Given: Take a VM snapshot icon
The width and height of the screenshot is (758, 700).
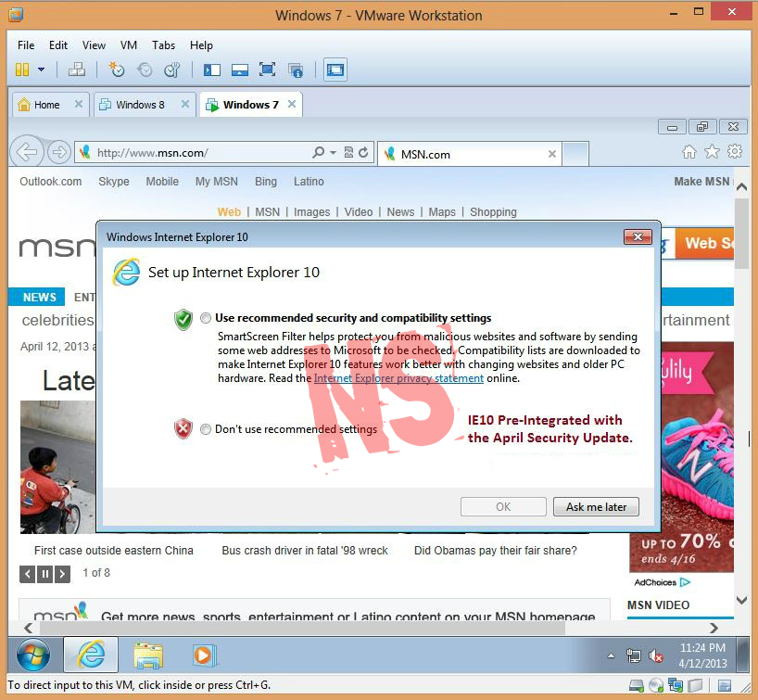Looking at the screenshot, I should [117, 70].
